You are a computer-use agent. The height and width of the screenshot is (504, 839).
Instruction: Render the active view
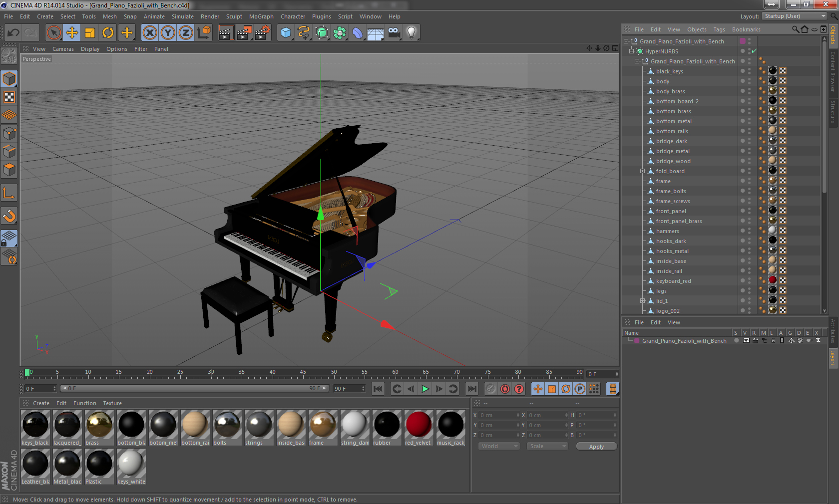226,33
